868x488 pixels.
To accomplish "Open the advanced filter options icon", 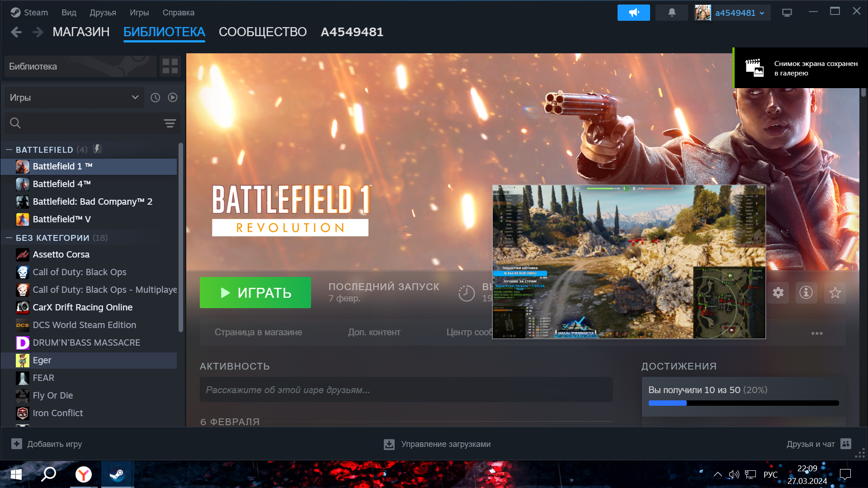I will coord(170,123).
